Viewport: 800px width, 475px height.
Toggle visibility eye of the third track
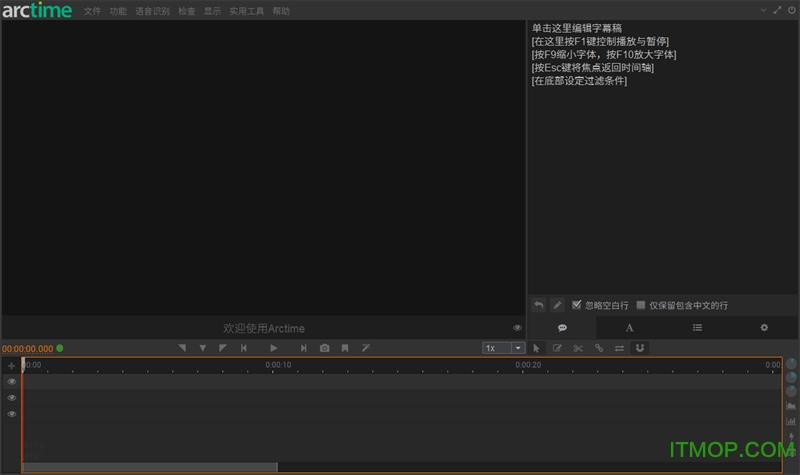point(12,414)
